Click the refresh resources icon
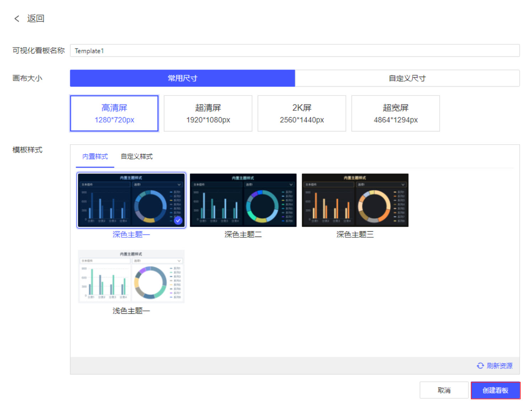The image size is (532, 411). point(480,366)
